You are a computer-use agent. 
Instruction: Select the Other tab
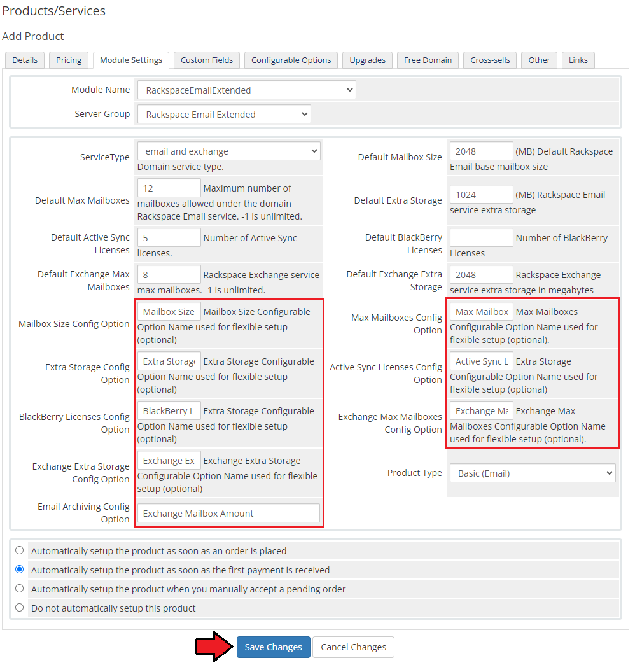pyautogui.click(x=539, y=60)
